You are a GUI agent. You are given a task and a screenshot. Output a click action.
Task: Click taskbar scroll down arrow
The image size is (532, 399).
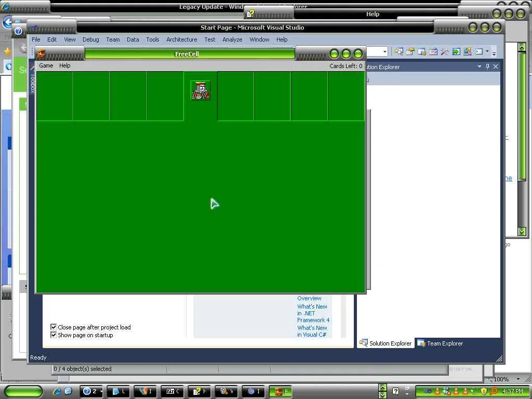coord(382,395)
